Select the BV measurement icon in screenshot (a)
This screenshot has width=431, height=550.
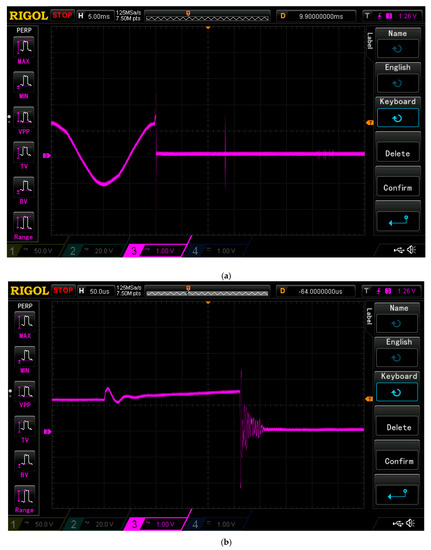click(24, 187)
